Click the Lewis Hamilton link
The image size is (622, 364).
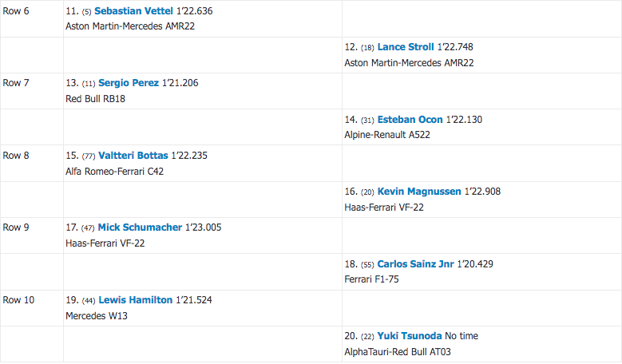[x=136, y=300]
